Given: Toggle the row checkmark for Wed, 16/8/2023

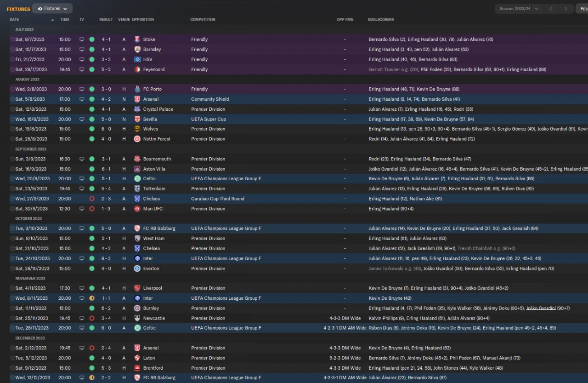Looking at the screenshot, I should pyautogui.click(x=12, y=119).
